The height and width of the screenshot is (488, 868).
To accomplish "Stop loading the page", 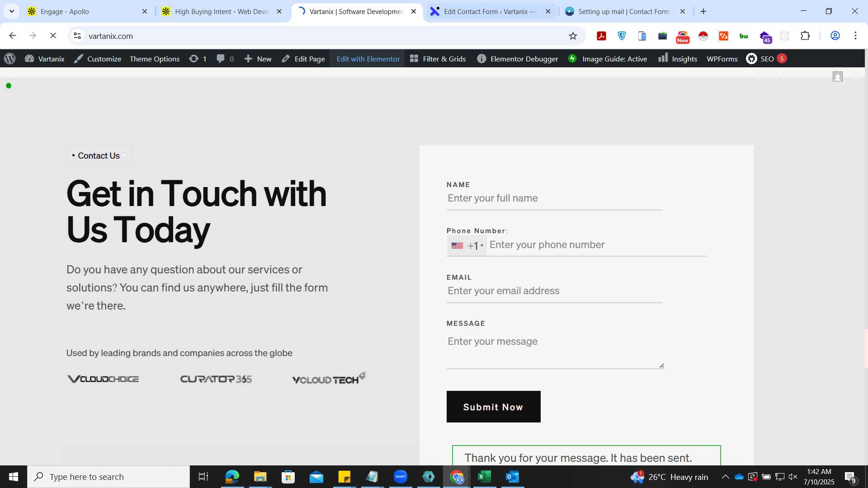I will pyautogui.click(x=53, y=36).
